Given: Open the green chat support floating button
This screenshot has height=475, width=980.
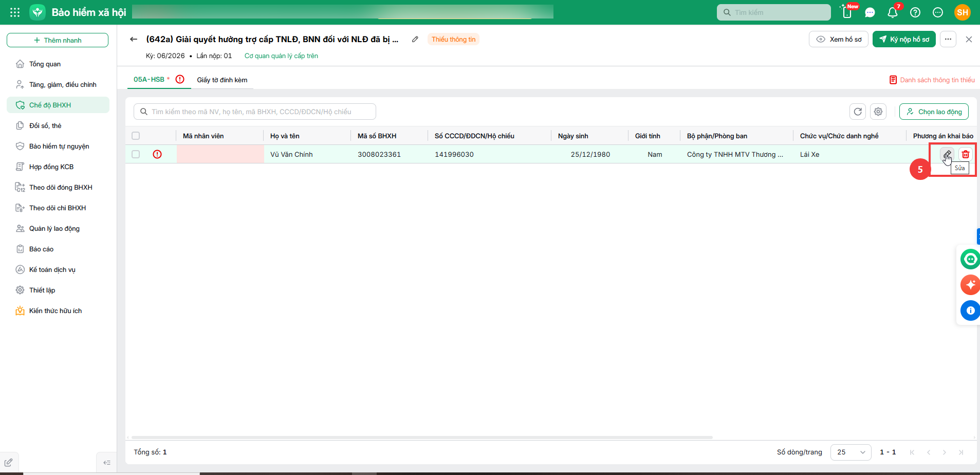Looking at the screenshot, I should (970, 259).
